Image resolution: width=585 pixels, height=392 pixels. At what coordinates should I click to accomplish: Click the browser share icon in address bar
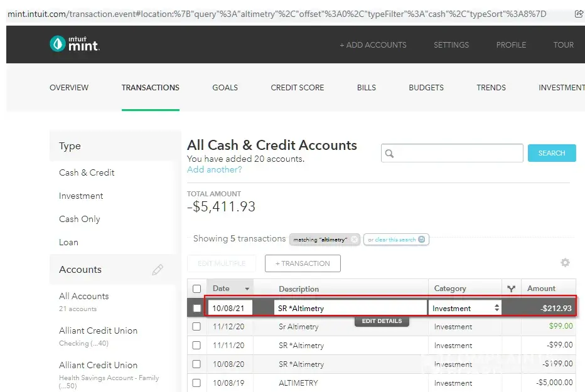(x=579, y=14)
